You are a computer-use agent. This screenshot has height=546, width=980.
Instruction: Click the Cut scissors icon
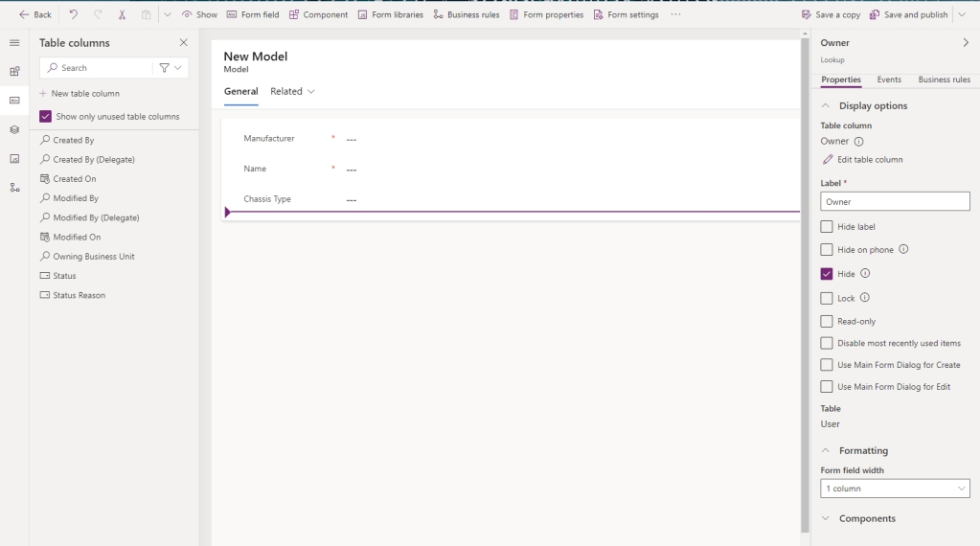click(x=122, y=14)
